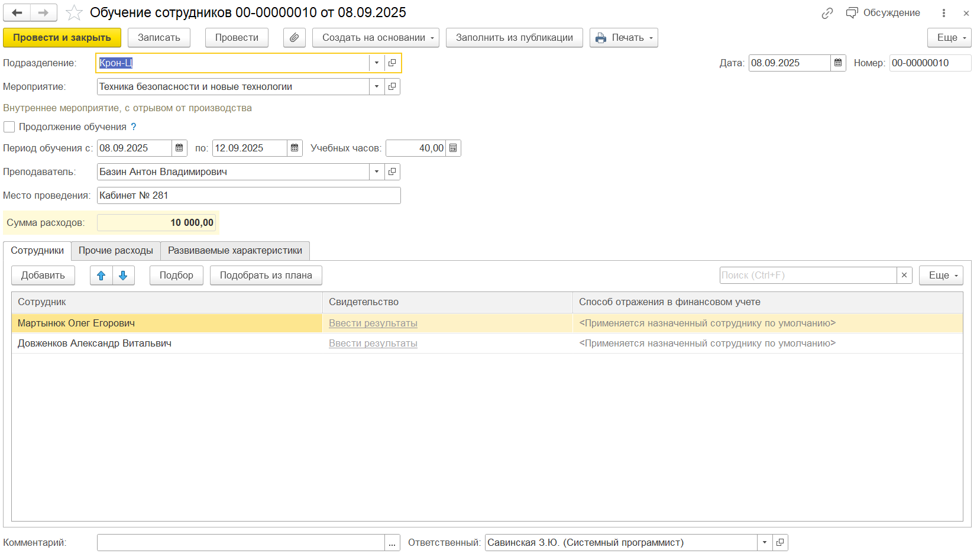This screenshot has width=977, height=560.
Task: Click Подобрать из плана button
Action: pyautogui.click(x=266, y=276)
